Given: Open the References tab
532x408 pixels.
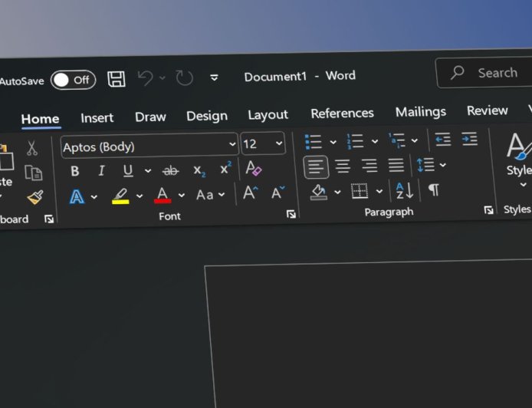Looking at the screenshot, I should (343, 114).
